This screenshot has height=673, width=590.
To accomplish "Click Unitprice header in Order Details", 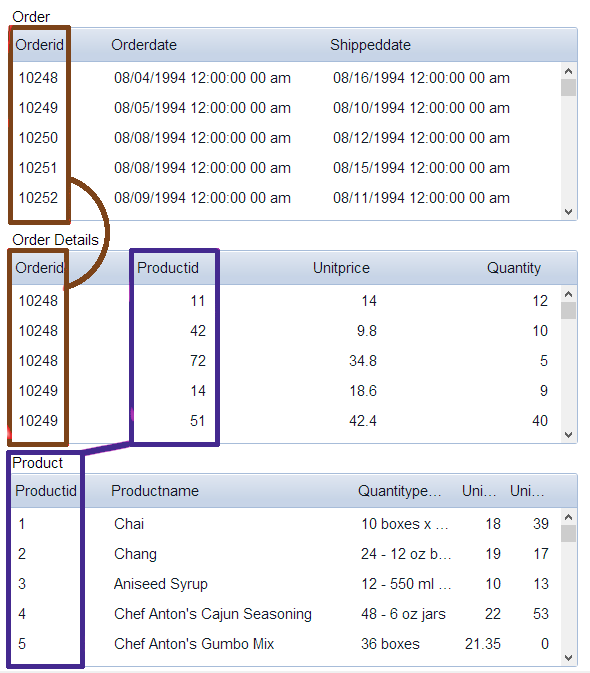I will click(x=341, y=268).
